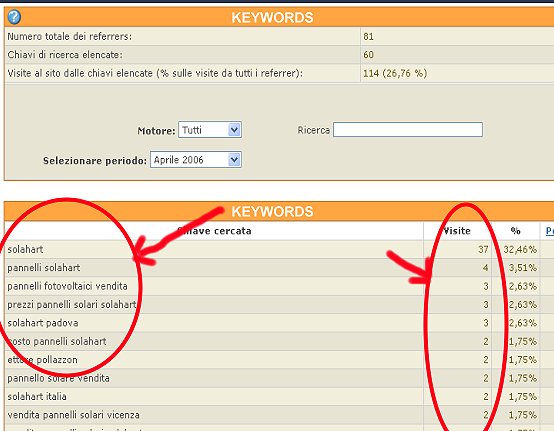
Task: Click the blue help question mark icon
Action: (14, 17)
